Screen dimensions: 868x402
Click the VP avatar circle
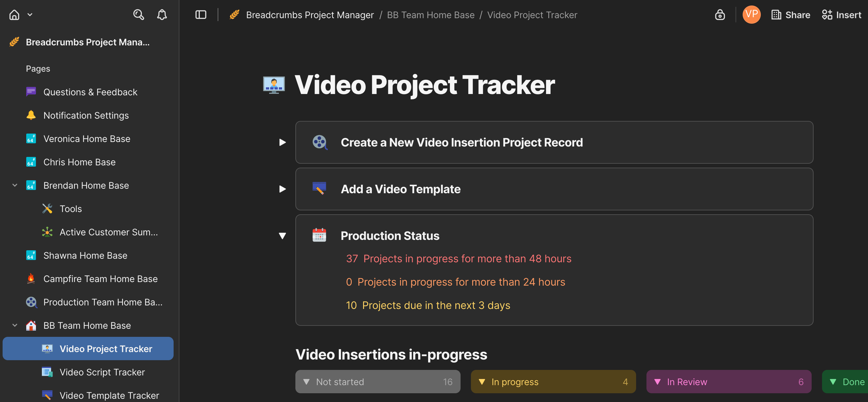point(751,15)
